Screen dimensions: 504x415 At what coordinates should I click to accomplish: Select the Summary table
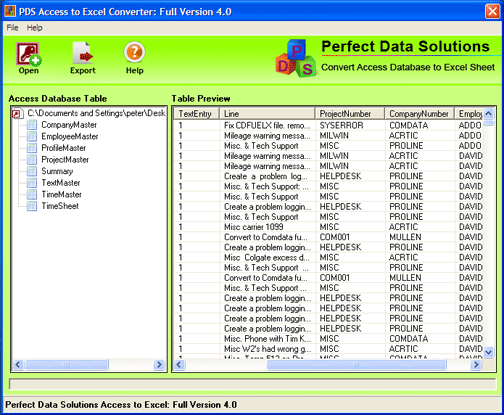pos(57,171)
